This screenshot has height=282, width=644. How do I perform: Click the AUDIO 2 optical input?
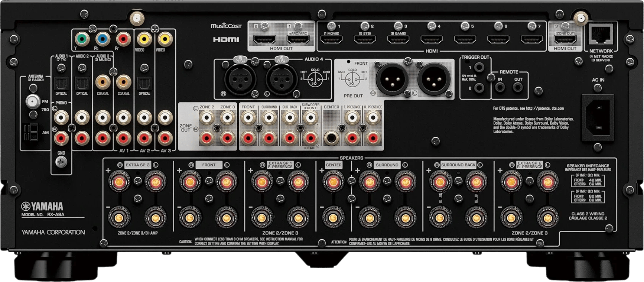tap(82, 83)
